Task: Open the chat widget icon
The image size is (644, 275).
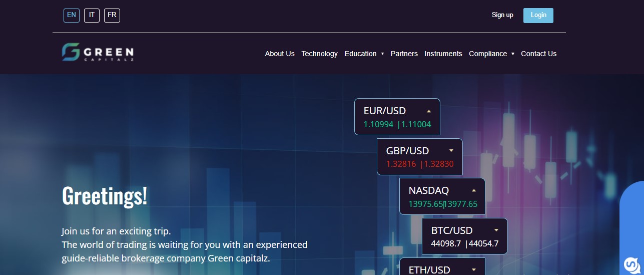Action: [631, 264]
